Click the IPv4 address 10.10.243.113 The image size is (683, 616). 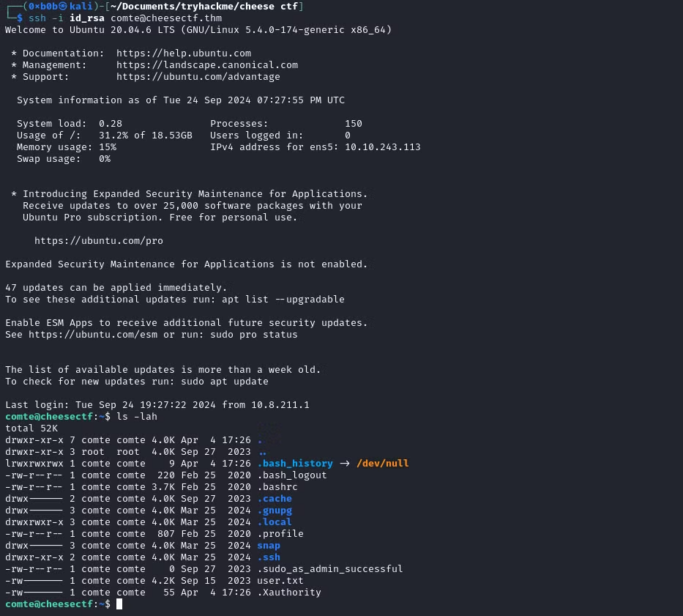click(x=382, y=147)
